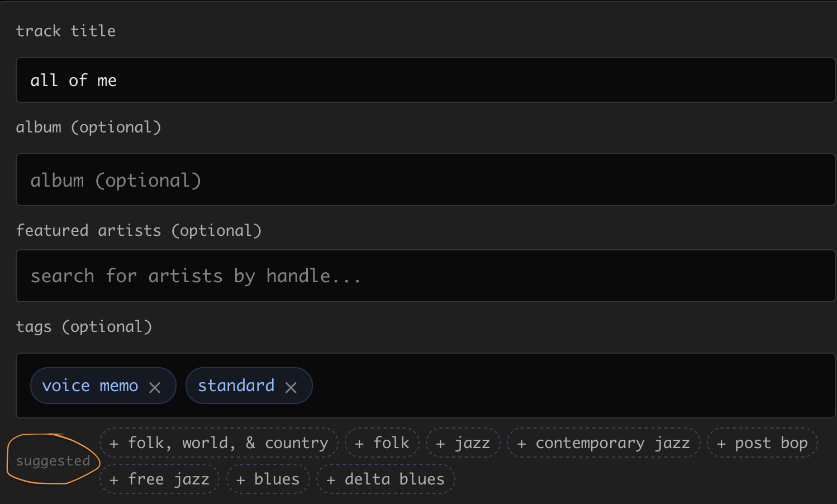This screenshot has height=504, width=837.
Task: Remove the standard tag
Action: point(291,387)
